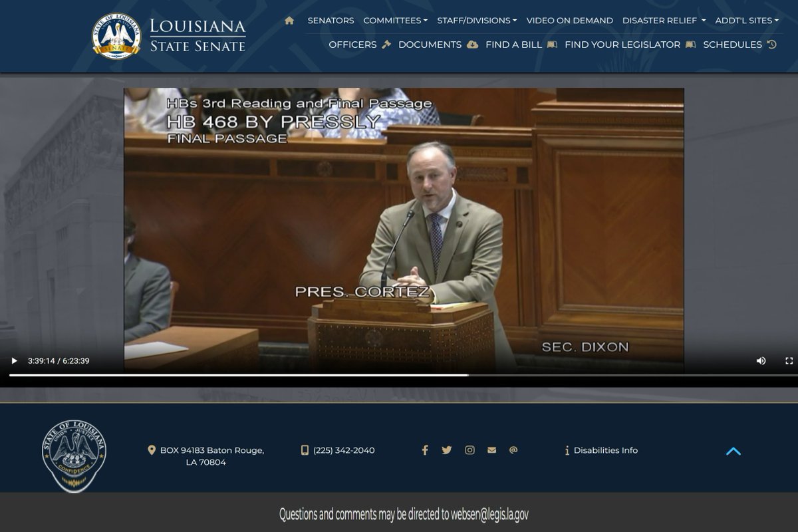Mute the video audio with the speaker icon
798x532 pixels.
point(760,360)
